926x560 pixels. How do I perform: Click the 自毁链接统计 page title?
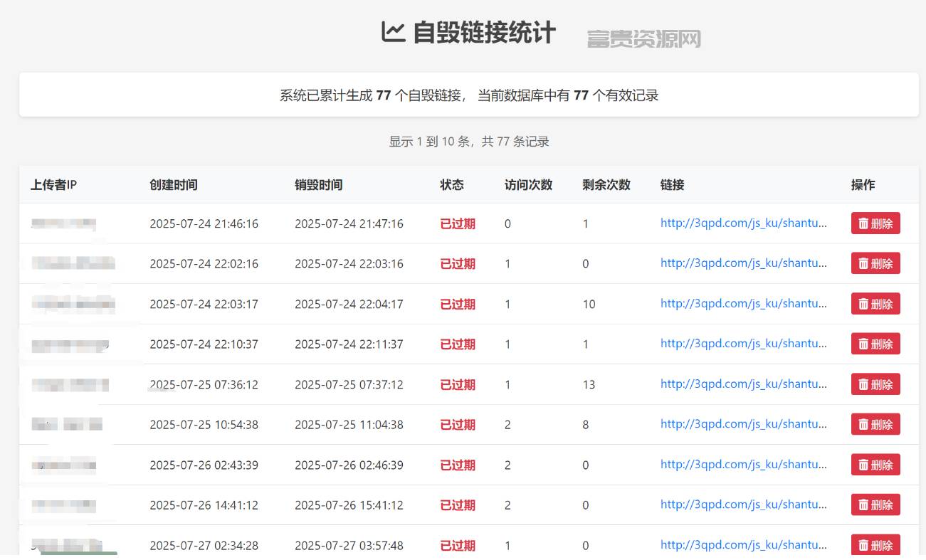(x=484, y=33)
